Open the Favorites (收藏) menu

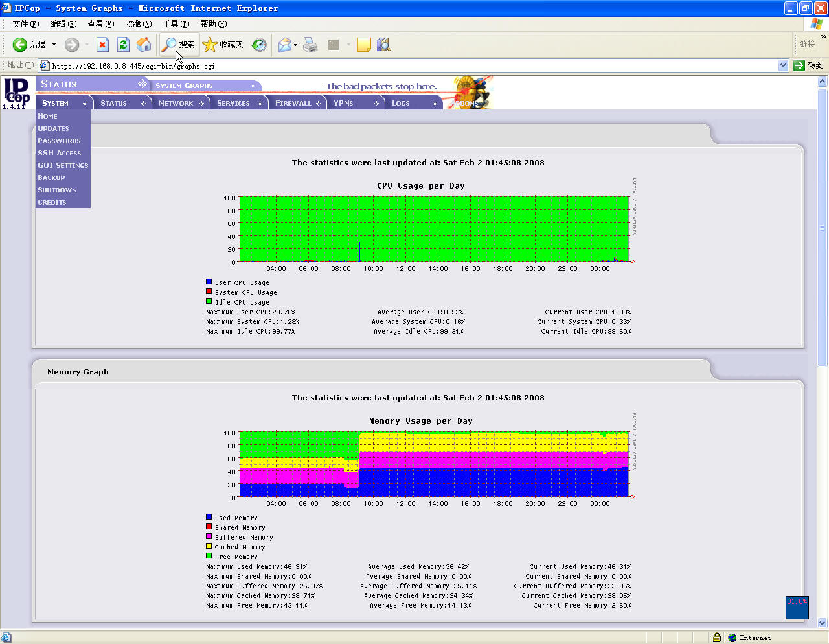(139, 24)
